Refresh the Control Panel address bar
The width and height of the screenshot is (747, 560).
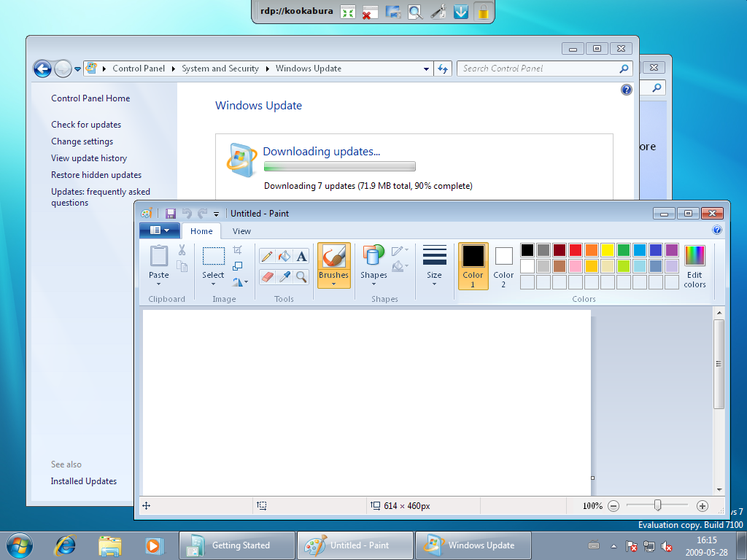(x=443, y=69)
